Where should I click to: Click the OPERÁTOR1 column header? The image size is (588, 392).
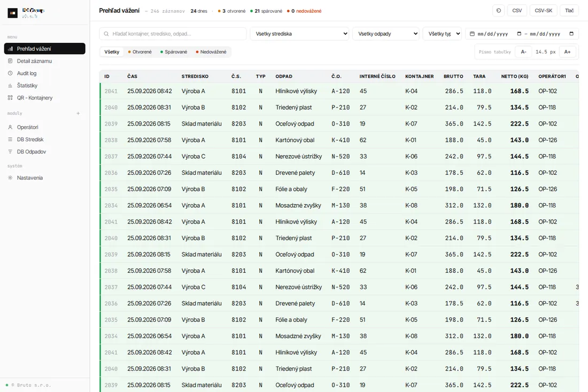point(552,76)
